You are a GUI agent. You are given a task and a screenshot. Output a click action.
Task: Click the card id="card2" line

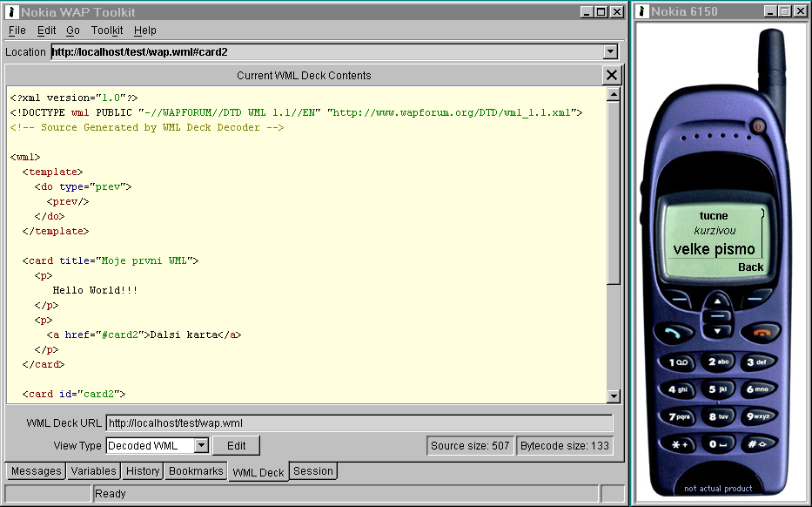[74, 394]
